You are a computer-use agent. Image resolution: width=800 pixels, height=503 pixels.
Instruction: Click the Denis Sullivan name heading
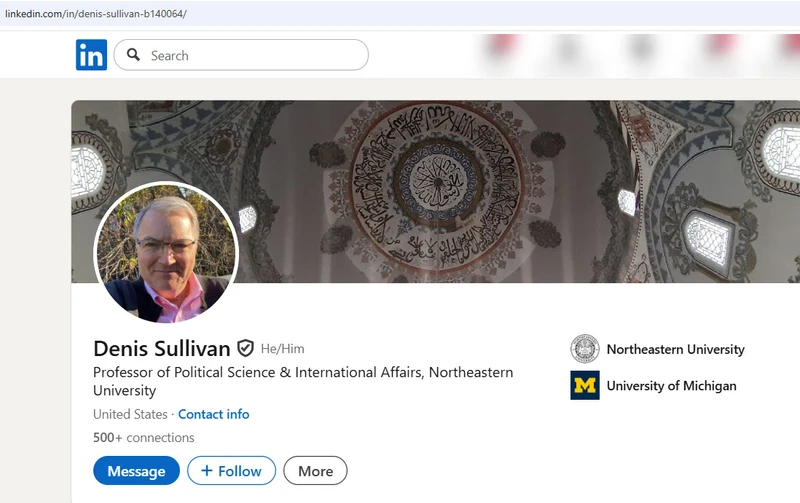161,348
